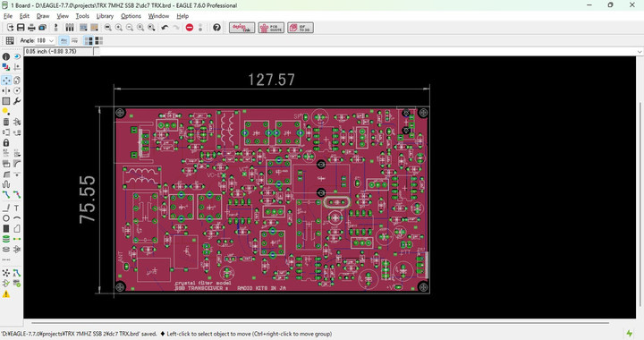Select the Delete trash can tool

6,122
